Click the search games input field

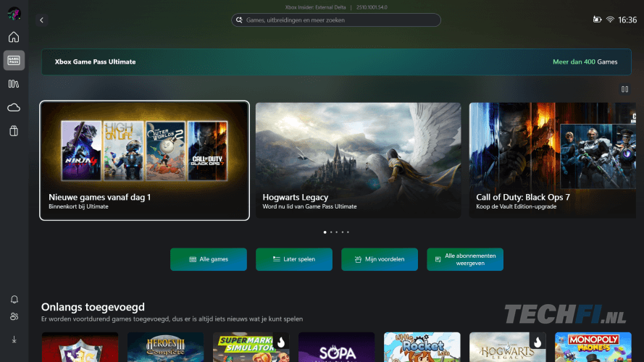click(336, 20)
